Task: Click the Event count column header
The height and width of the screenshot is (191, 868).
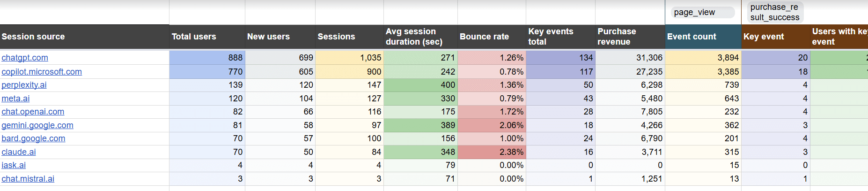Action: click(703, 37)
